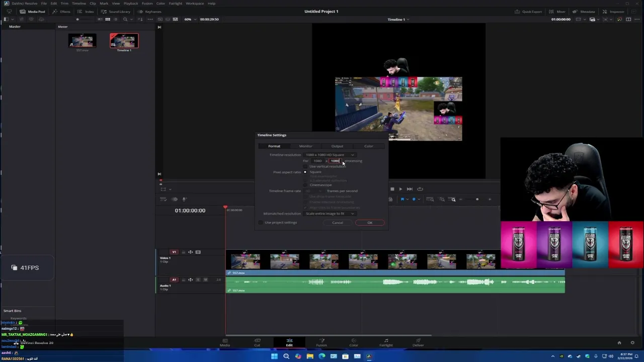Select the Format tab

[274, 146]
